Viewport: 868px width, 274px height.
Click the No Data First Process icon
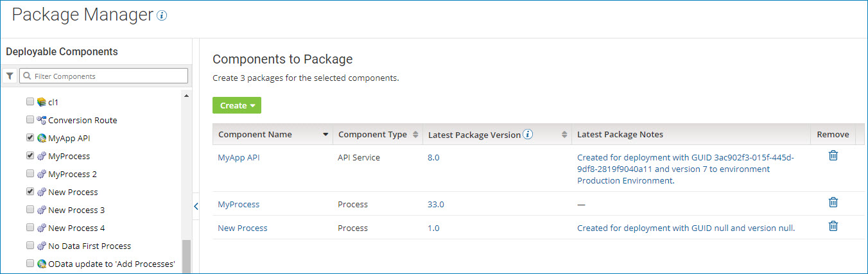click(x=42, y=246)
